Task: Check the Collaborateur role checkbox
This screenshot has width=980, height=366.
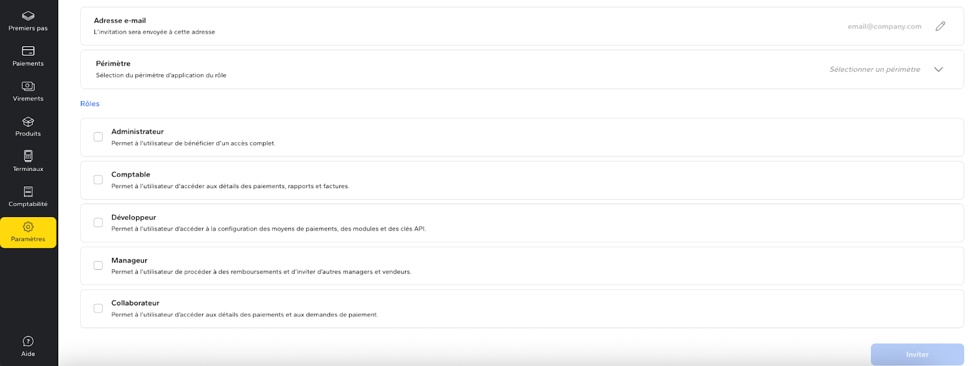Action: (98, 308)
